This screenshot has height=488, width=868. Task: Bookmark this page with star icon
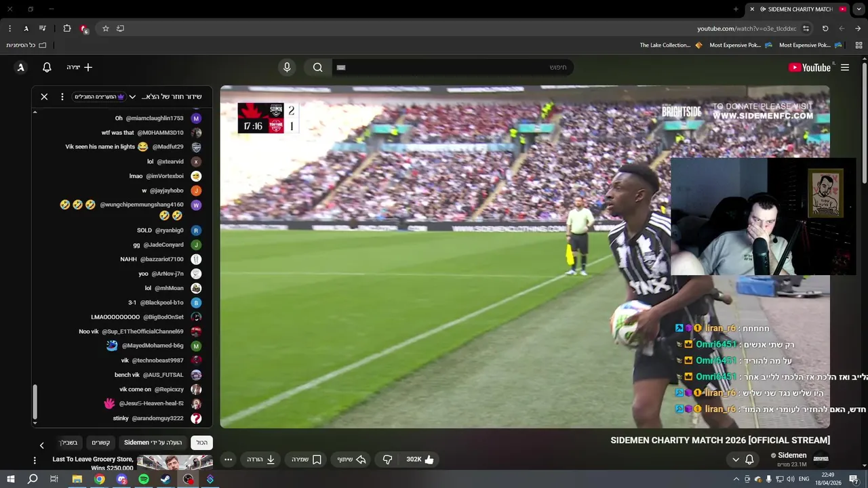(106, 28)
